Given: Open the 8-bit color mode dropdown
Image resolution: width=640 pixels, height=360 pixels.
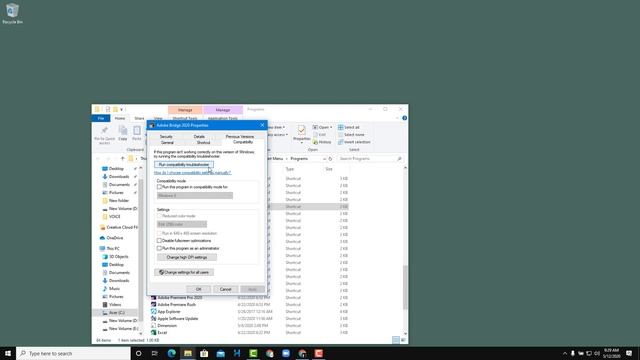Looking at the screenshot, I should [182, 224].
